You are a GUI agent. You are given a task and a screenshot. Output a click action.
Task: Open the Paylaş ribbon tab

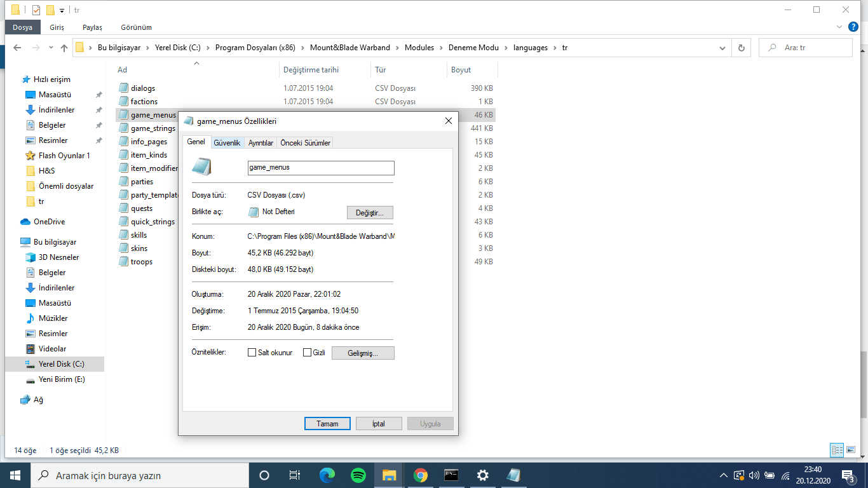pos(92,27)
